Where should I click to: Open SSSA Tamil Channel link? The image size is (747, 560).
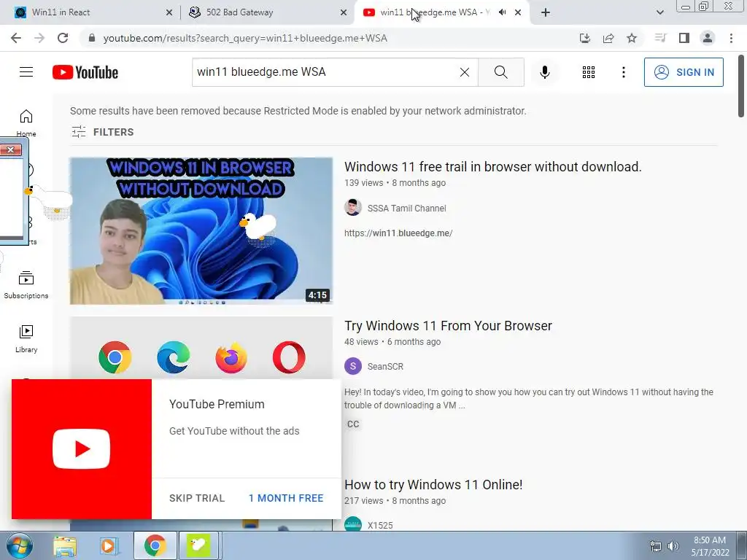(x=407, y=208)
